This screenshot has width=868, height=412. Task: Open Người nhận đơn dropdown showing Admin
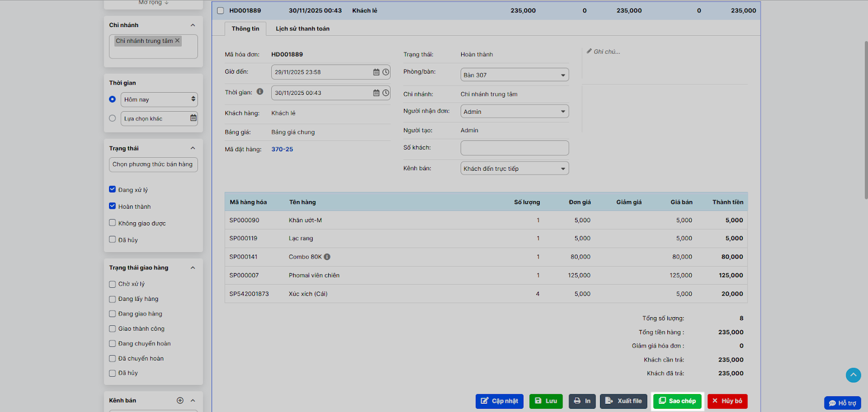click(x=514, y=111)
